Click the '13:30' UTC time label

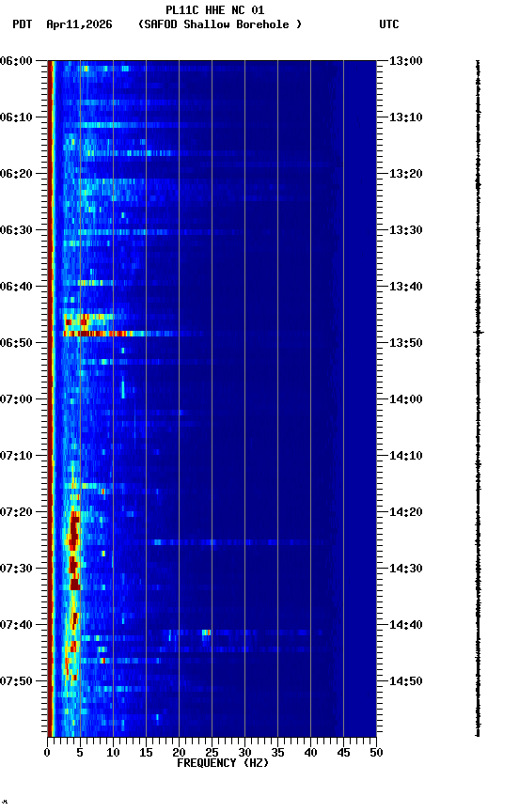coord(406,230)
